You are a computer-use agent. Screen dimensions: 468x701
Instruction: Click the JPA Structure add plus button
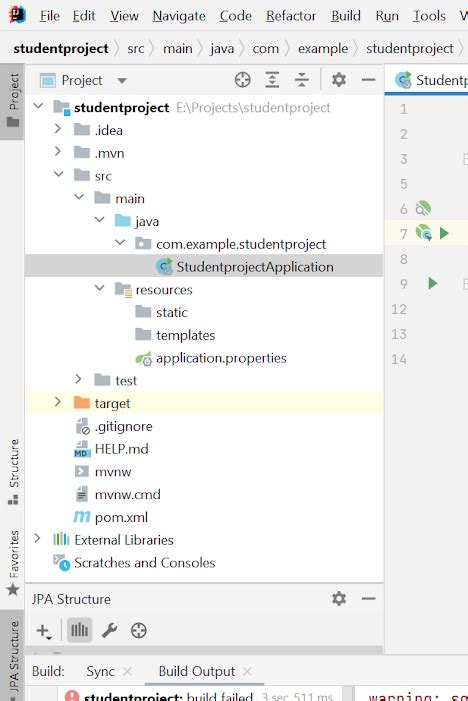44,631
